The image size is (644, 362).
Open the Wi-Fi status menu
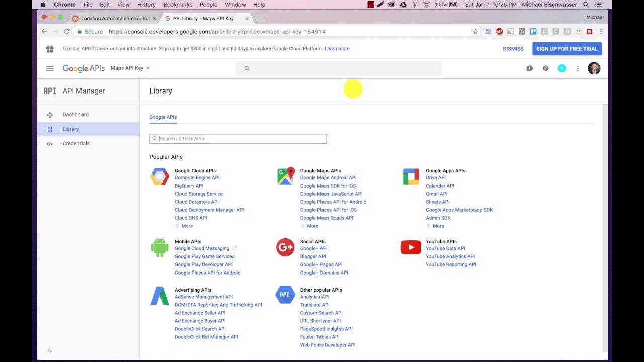click(426, 5)
